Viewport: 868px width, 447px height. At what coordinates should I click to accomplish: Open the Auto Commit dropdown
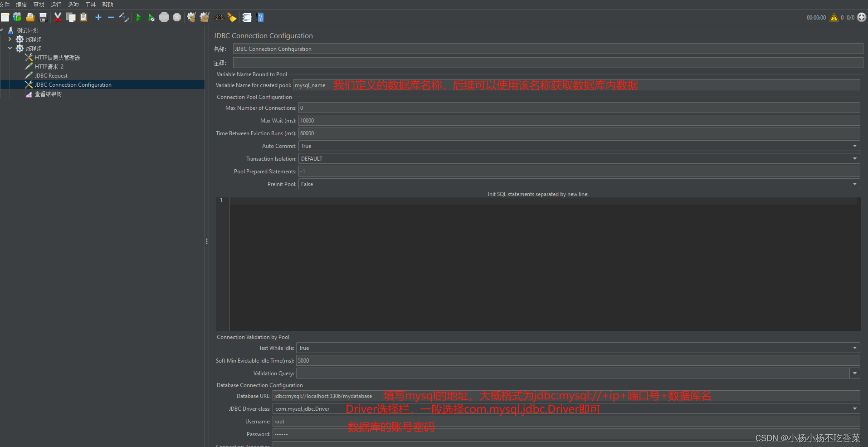tap(579, 146)
